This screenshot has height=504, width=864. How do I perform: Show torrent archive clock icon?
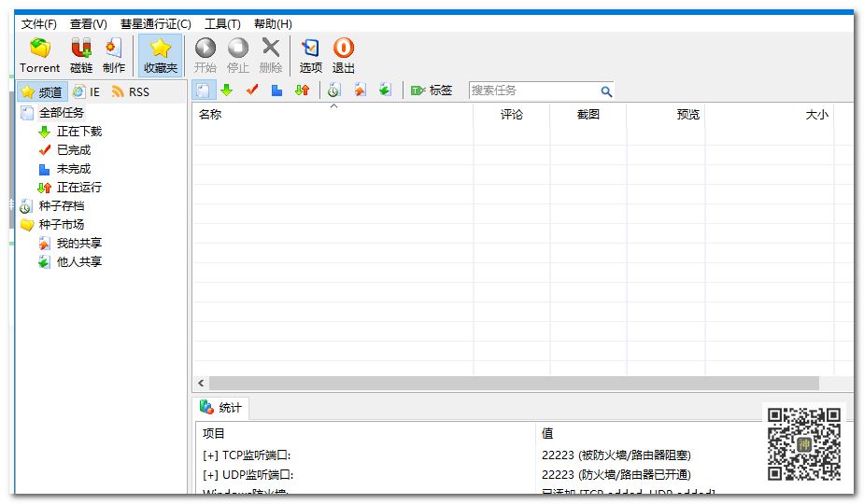click(x=333, y=90)
